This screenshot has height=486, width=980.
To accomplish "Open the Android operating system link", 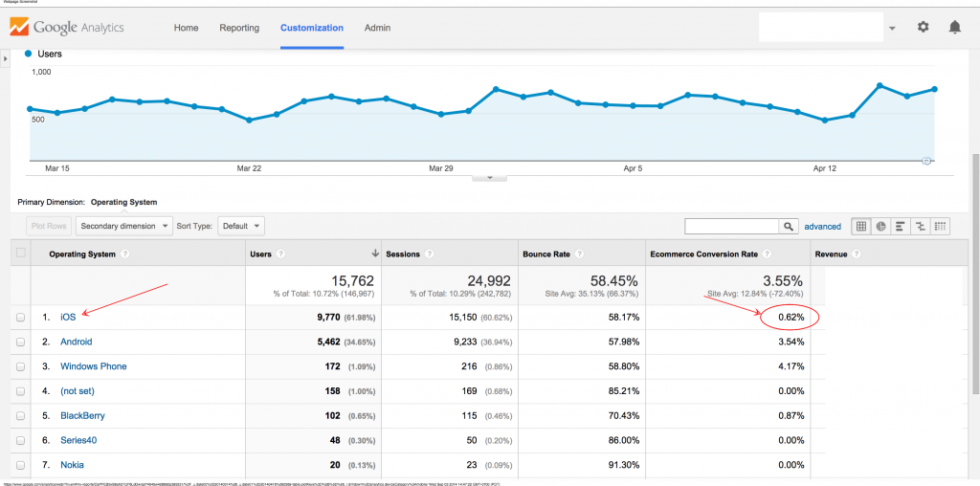I will (77, 342).
